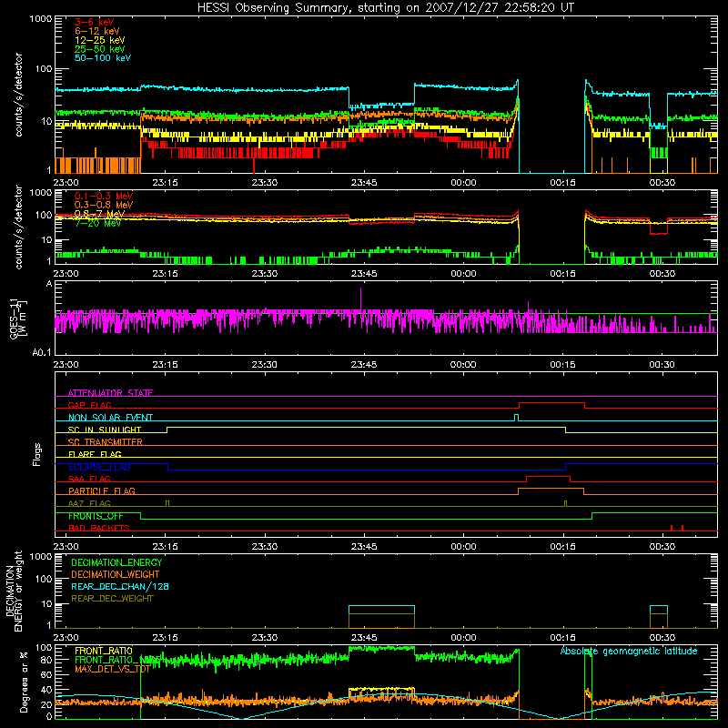Click the DECIMATION_WEIGHT legend label
The image size is (728, 728).
point(116,574)
